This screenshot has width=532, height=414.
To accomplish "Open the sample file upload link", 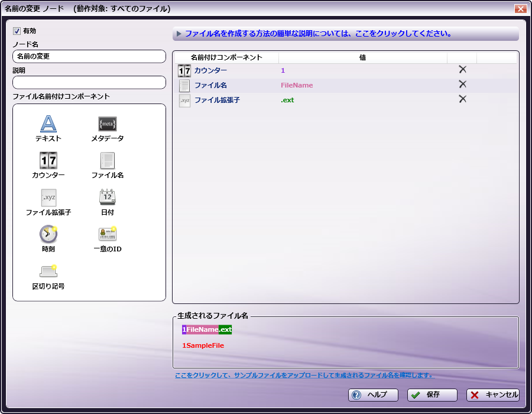I will click(304, 376).
